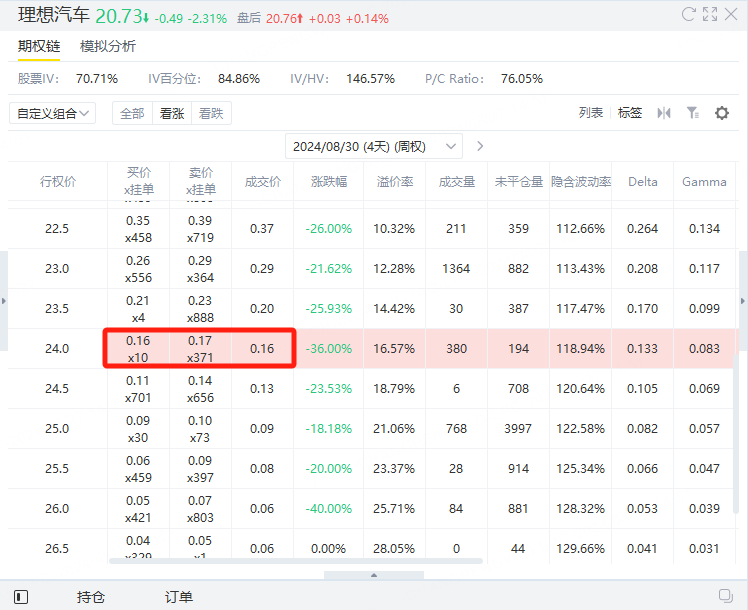The image size is (748, 610).
Task: Expand the panel with the fullscreen icon
Action: click(x=710, y=14)
